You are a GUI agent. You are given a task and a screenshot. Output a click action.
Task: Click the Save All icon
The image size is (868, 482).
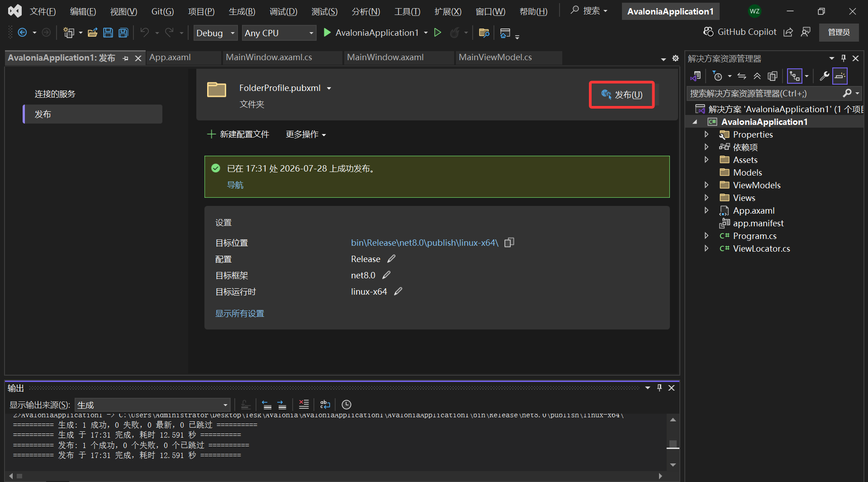[123, 33]
